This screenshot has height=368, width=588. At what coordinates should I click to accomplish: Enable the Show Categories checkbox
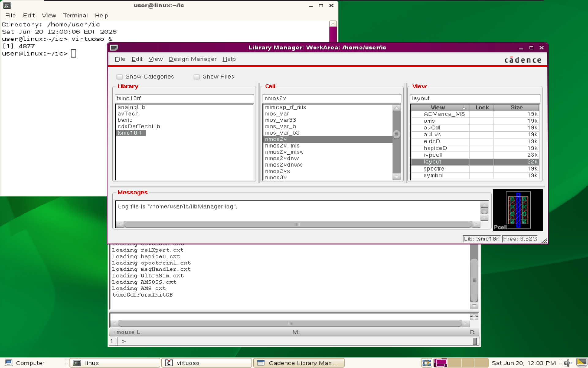point(120,77)
